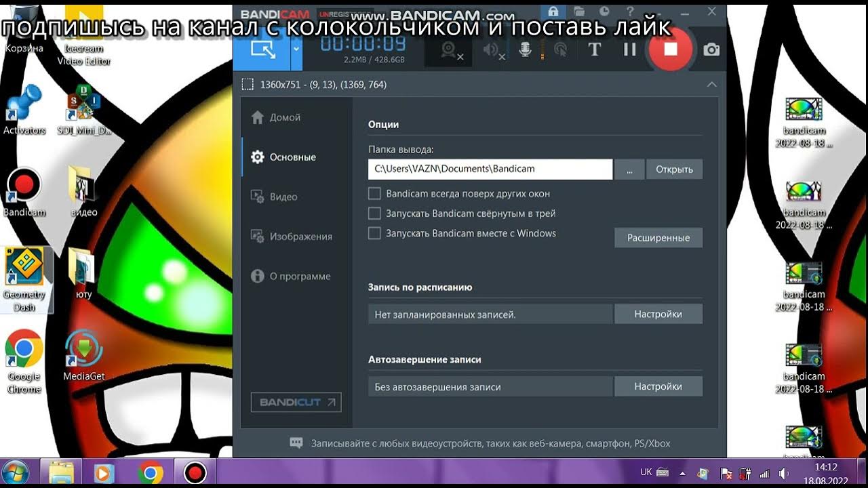Open the SDI_Mini_D desktop shortcut
The height and width of the screenshot is (488, 868).
84,110
